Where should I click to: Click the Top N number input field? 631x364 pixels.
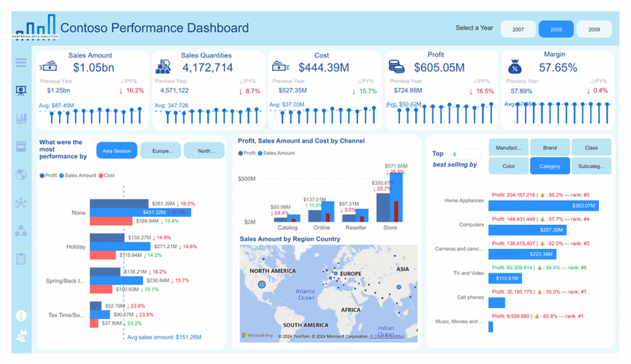point(466,154)
